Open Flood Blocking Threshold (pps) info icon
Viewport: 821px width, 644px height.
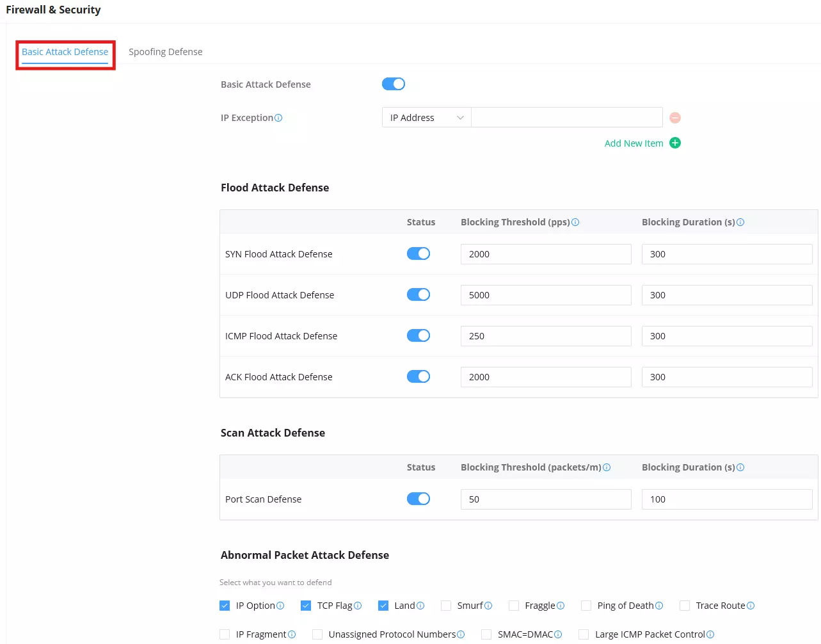(575, 222)
